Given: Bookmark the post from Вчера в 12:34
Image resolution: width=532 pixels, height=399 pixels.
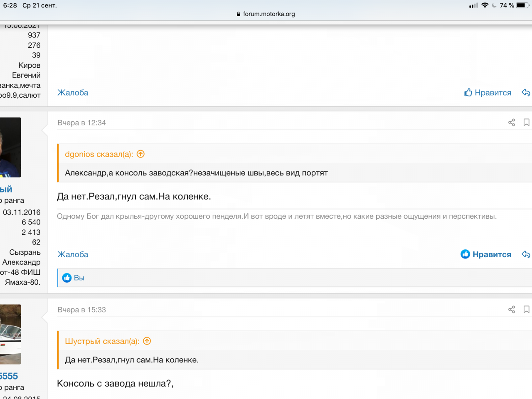Looking at the screenshot, I should [526, 123].
